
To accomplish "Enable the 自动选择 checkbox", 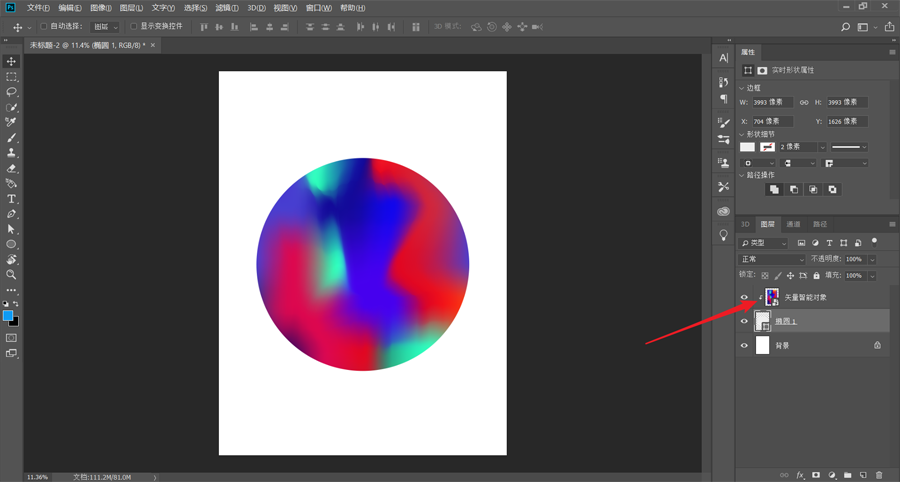I will (x=44, y=27).
